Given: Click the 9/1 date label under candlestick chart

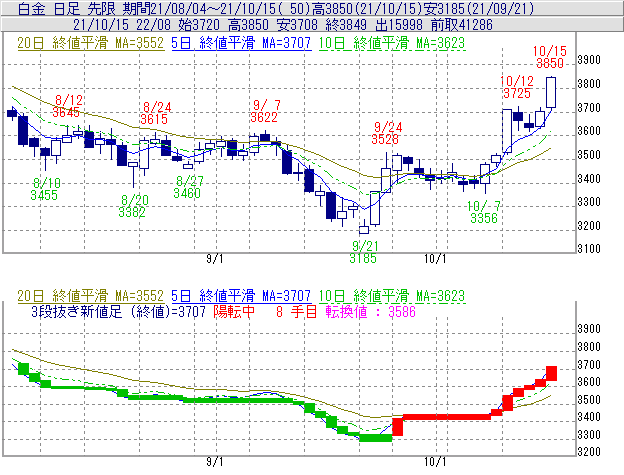Looking at the screenshot, I should tap(214, 259).
